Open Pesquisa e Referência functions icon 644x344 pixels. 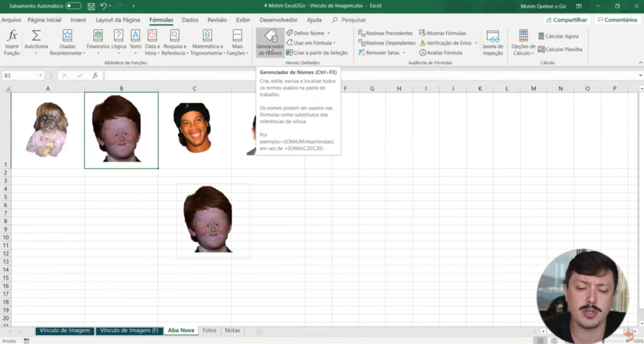click(175, 36)
